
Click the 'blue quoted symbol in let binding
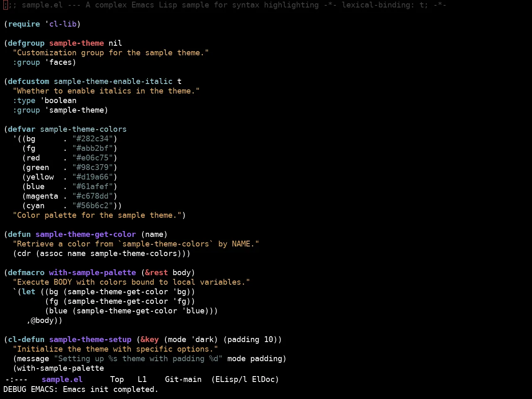pos(193,311)
